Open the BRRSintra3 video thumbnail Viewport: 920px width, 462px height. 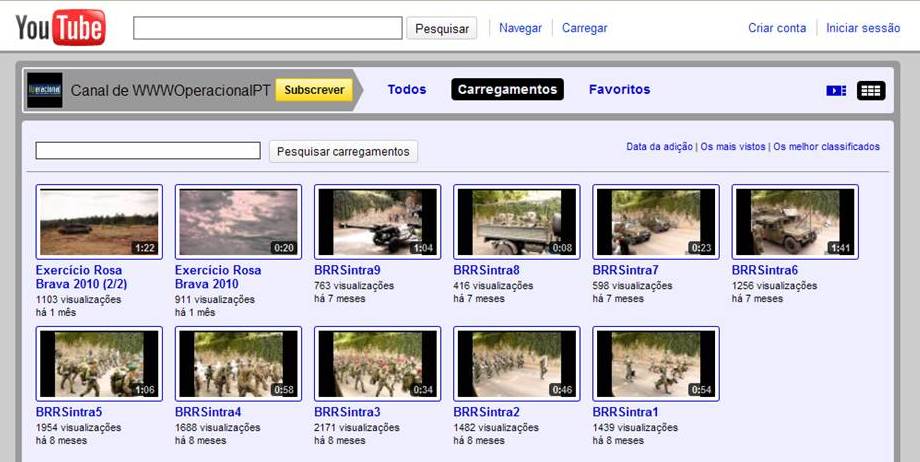(x=377, y=364)
